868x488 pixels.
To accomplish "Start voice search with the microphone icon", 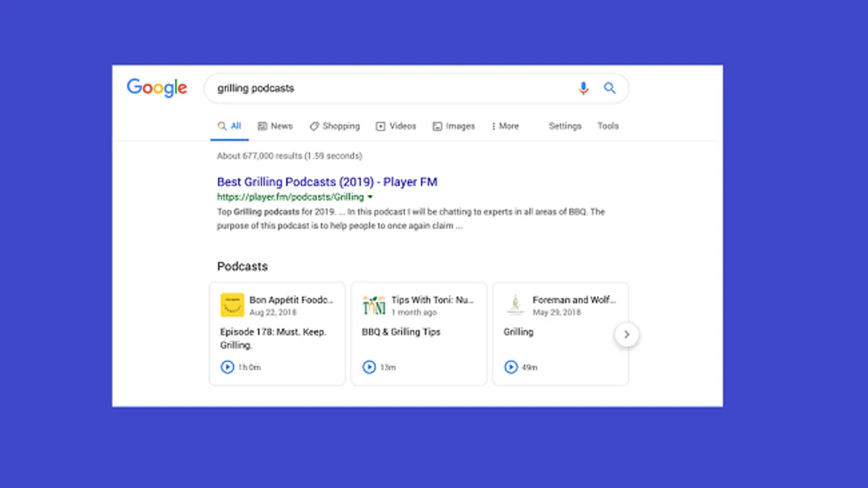I will [583, 88].
